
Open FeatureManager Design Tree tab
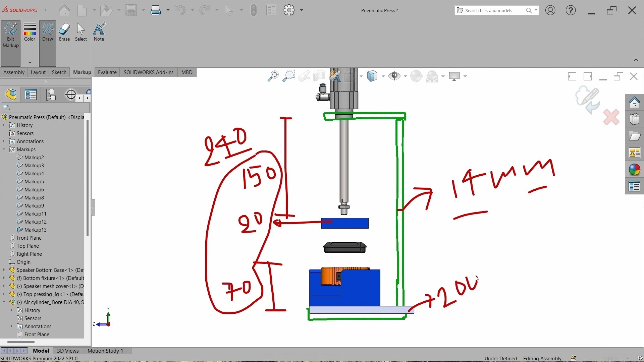11,95
